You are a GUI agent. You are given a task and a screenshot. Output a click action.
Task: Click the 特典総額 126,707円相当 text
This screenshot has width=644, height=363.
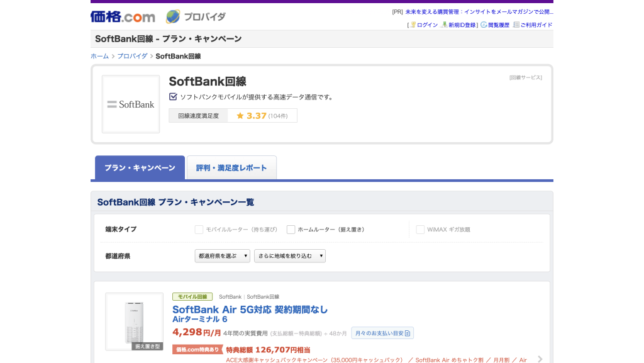(x=268, y=350)
